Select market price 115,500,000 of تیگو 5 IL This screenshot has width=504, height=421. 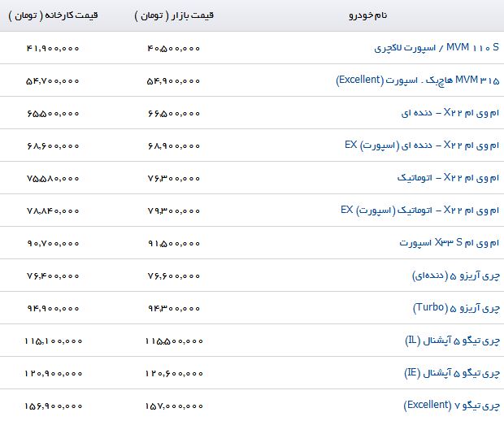(x=174, y=341)
